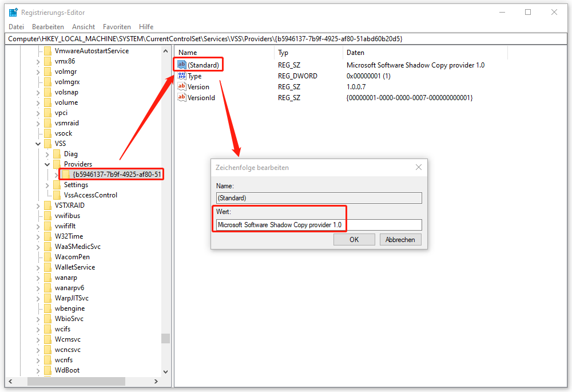Image resolution: width=572 pixels, height=392 pixels.
Task: Click the W32Time folder icon
Action: tap(48, 236)
